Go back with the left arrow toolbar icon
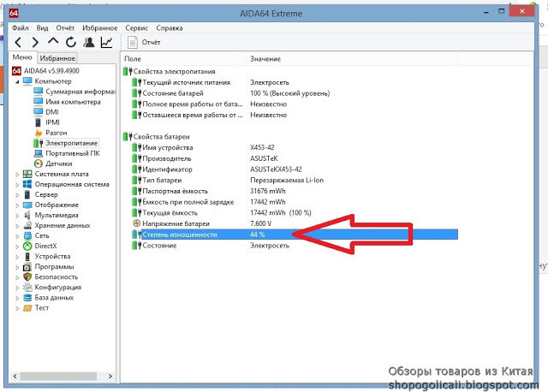Screen dimensions: 548x392 (x=18, y=42)
